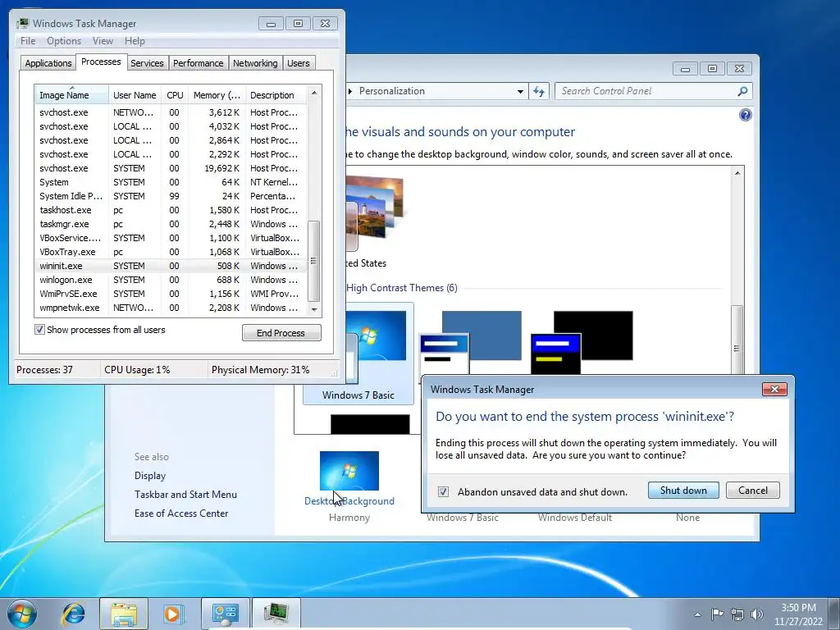The width and height of the screenshot is (840, 630).
Task: Close the wininit.exe confirmation dialog
Action: point(774,389)
